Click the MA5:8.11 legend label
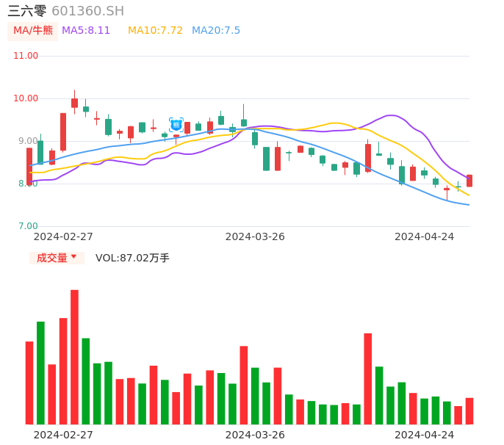504x445 pixels. (x=86, y=31)
